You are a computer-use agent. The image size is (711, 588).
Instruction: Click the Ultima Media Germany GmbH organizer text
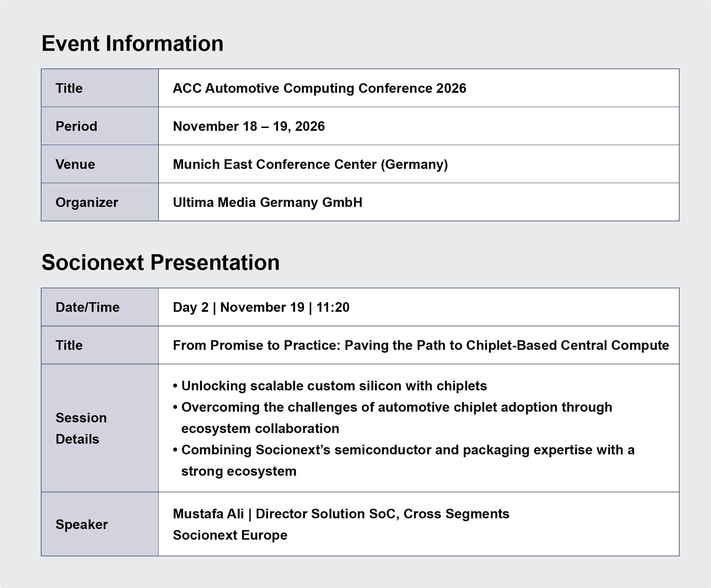268,202
